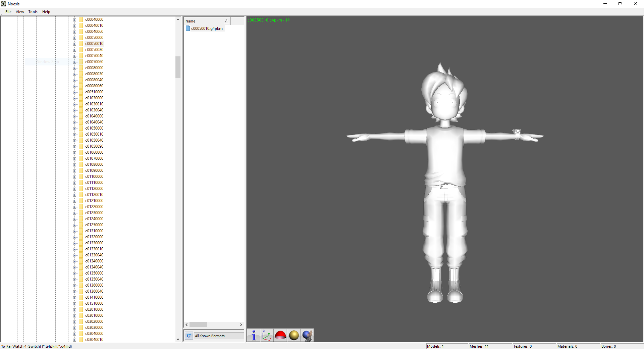Sort files by the Name column header
The image size is (644, 349).
(x=207, y=21)
